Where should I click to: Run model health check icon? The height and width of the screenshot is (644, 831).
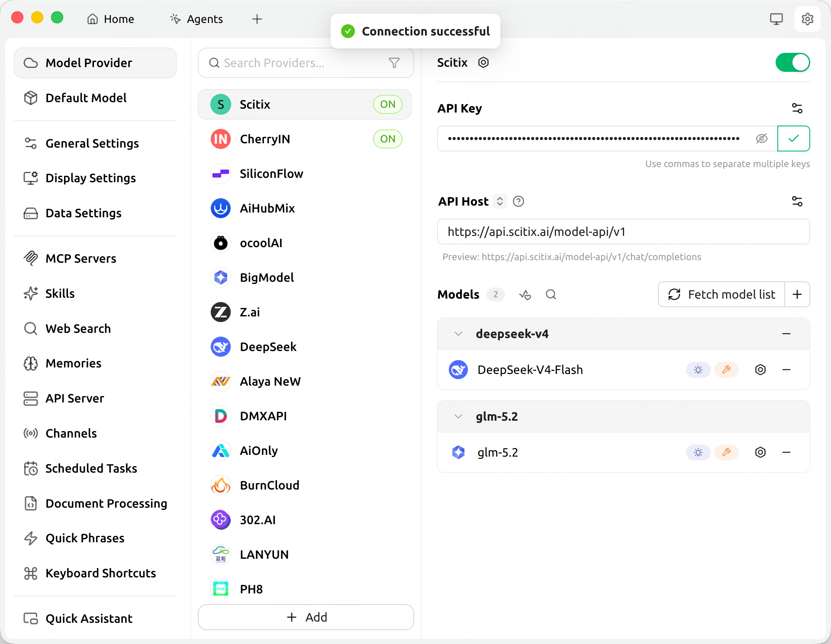[525, 295]
